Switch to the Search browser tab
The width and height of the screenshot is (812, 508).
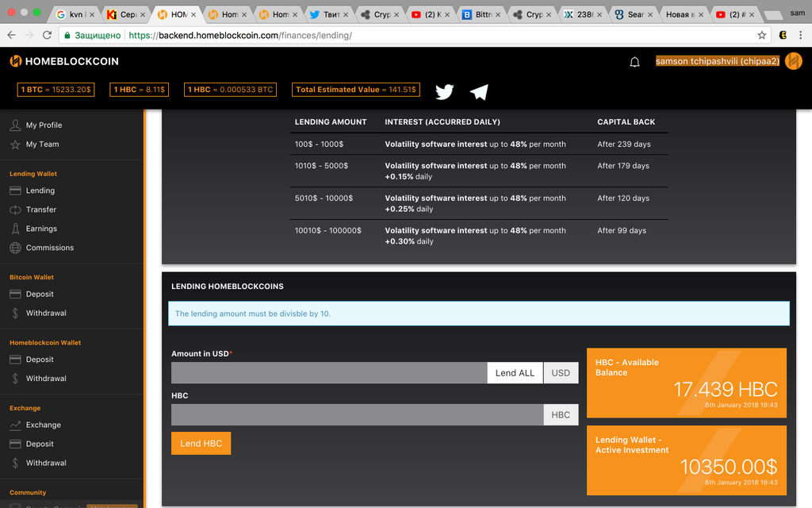(x=634, y=14)
